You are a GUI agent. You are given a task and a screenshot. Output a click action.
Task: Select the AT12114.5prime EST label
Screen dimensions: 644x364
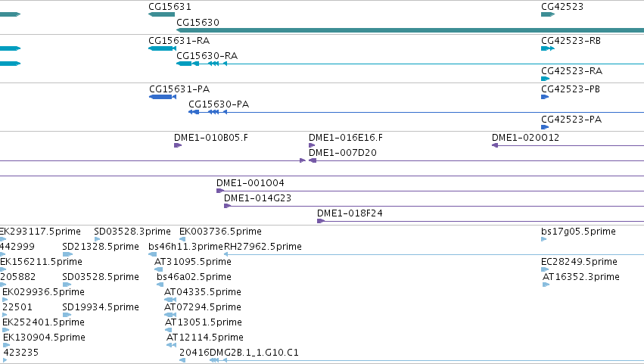(x=204, y=338)
